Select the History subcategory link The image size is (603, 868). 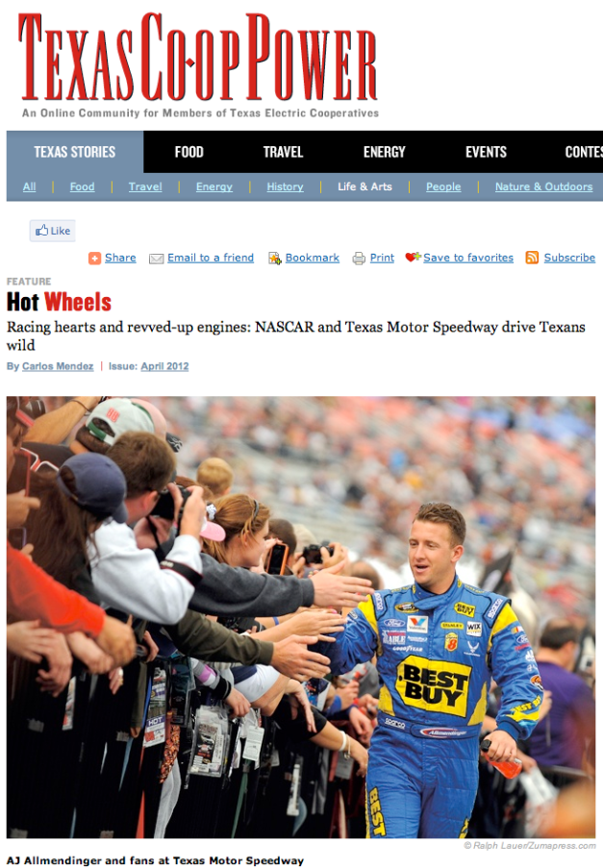point(285,187)
